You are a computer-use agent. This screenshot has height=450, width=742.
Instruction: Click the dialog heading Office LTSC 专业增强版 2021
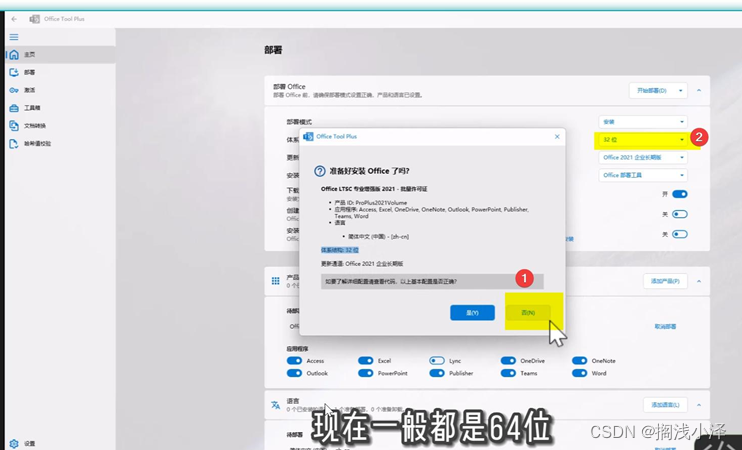pos(358,189)
